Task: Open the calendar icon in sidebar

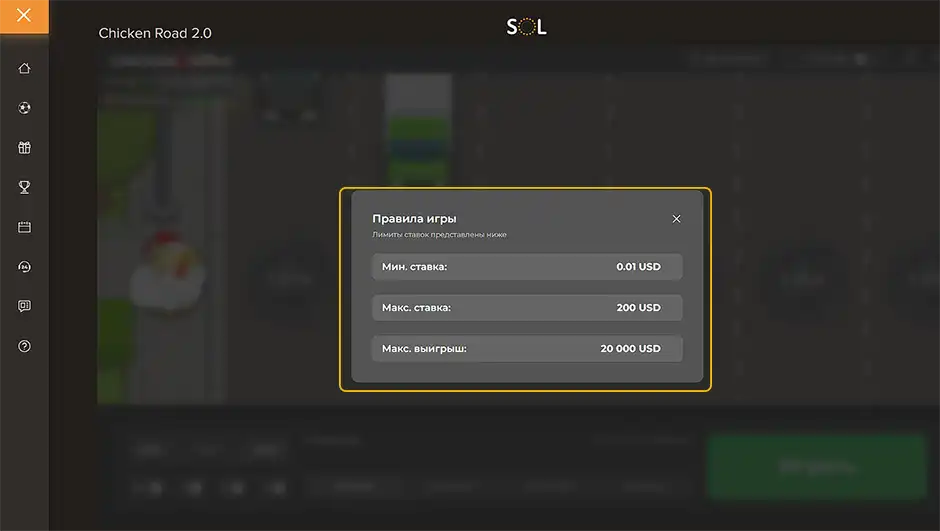Action: pos(24,227)
